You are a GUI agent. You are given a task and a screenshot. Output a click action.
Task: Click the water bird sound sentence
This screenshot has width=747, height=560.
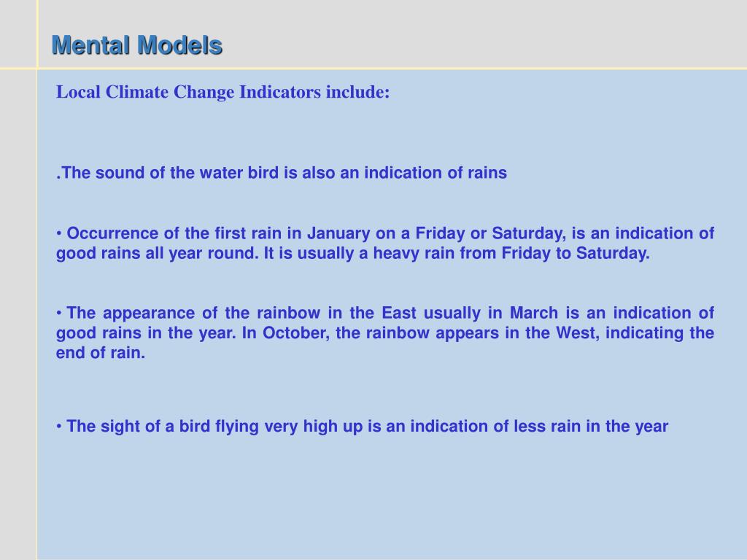[282, 172]
